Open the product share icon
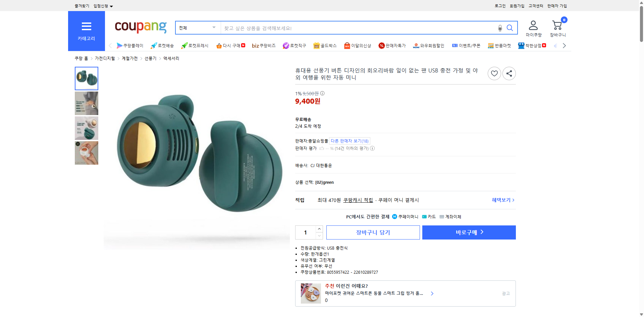 [x=509, y=73]
